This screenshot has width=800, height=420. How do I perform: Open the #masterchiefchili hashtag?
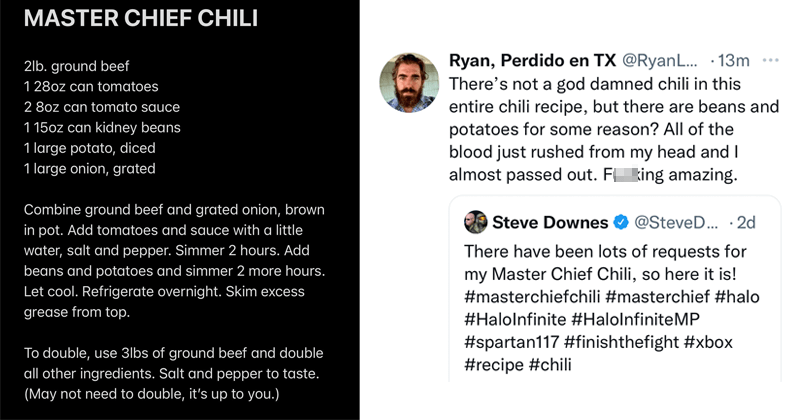coord(532,297)
